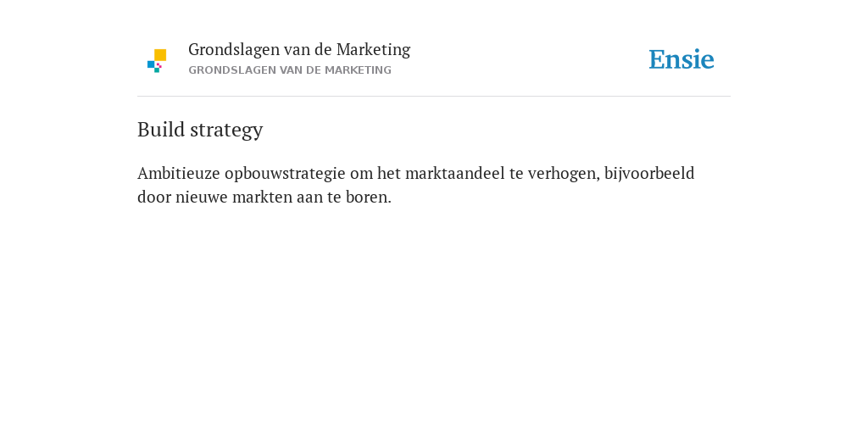Click the word boren ending the definition
Viewport: 868px width, 434px height.
pos(366,197)
